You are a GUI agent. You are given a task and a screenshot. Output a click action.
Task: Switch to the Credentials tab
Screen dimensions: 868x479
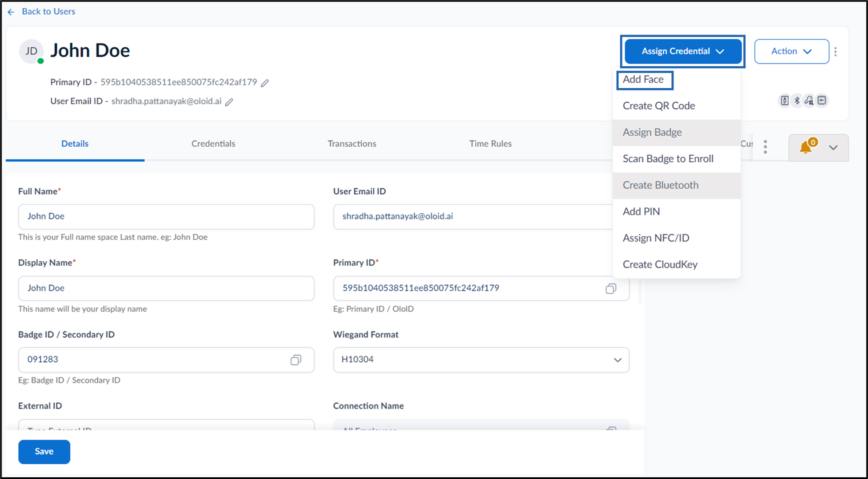click(213, 144)
